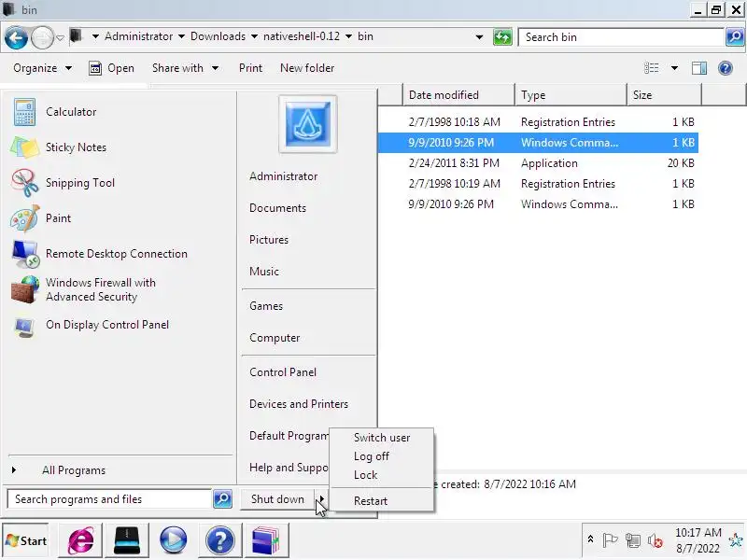Open Pictures from the Start menu

click(x=269, y=240)
